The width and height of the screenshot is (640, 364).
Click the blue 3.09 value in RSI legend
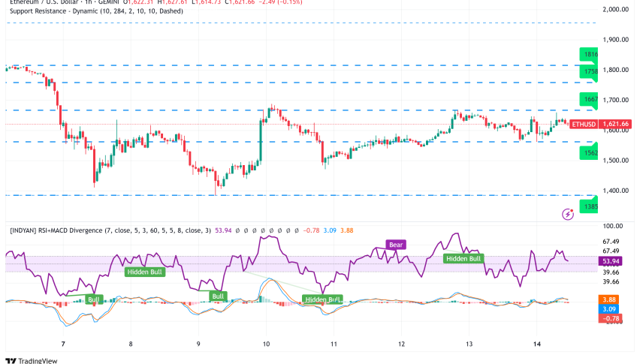330,230
